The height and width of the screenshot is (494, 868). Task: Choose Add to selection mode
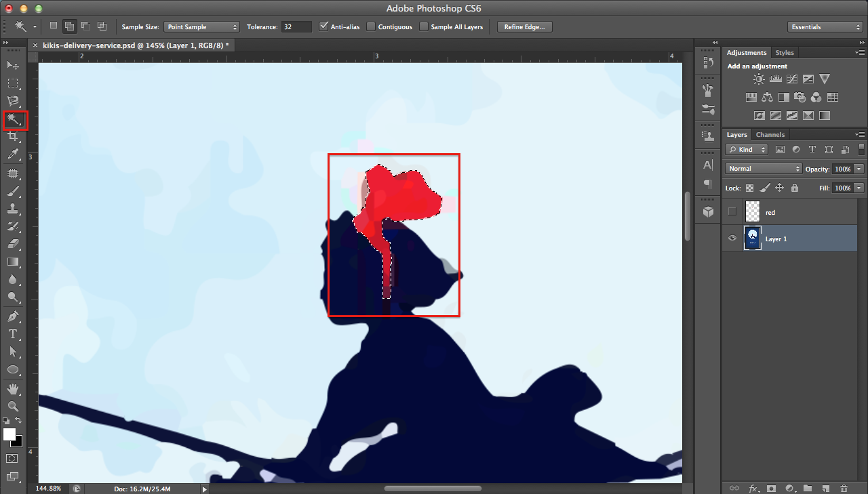pos(69,26)
